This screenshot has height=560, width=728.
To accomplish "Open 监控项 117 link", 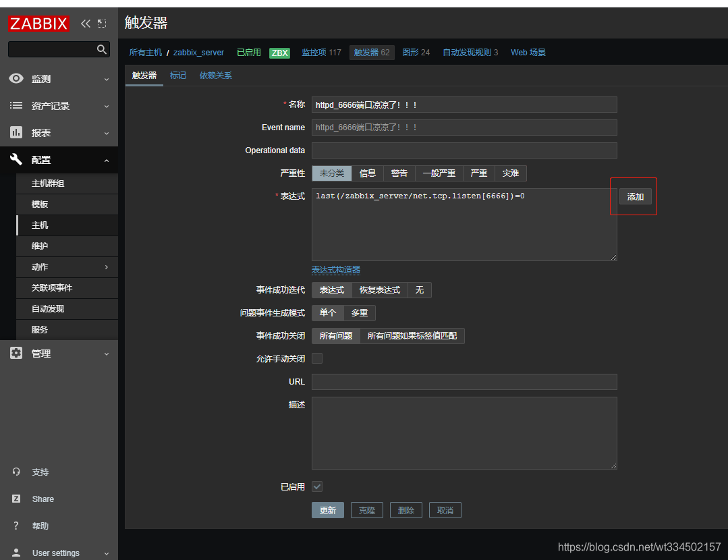I will click(321, 53).
